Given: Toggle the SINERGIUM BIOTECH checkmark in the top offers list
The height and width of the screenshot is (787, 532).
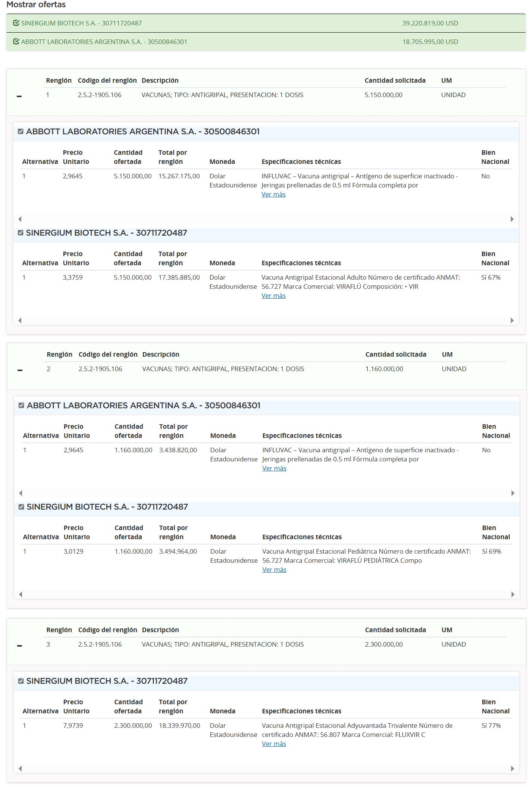Looking at the screenshot, I should [16, 23].
